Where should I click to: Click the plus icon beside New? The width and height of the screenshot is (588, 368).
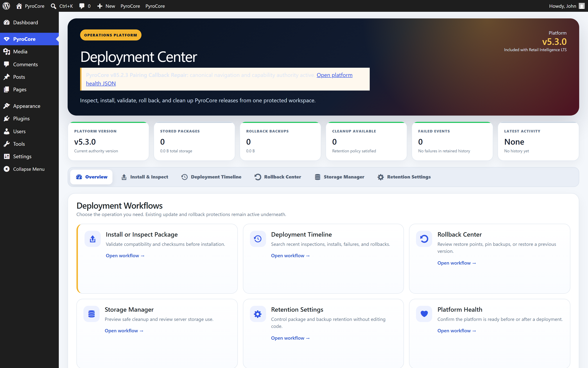100,6
